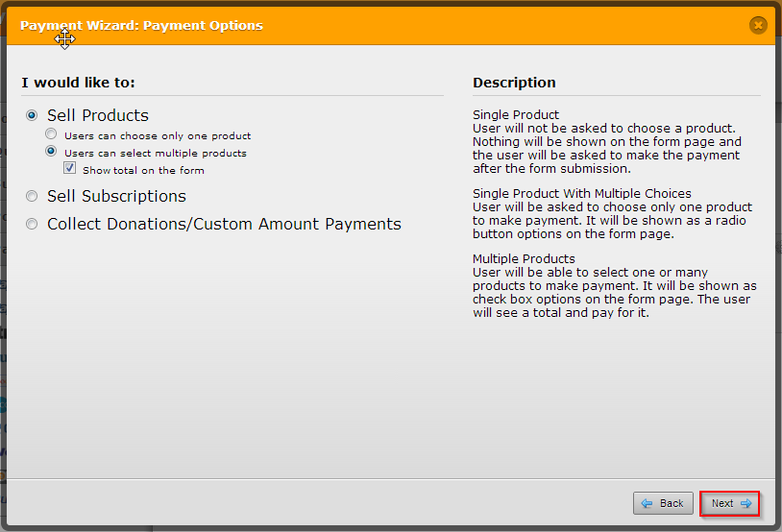Select the Sell Subscriptions radio button
The height and width of the screenshot is (532, 782).
[32, 196]
